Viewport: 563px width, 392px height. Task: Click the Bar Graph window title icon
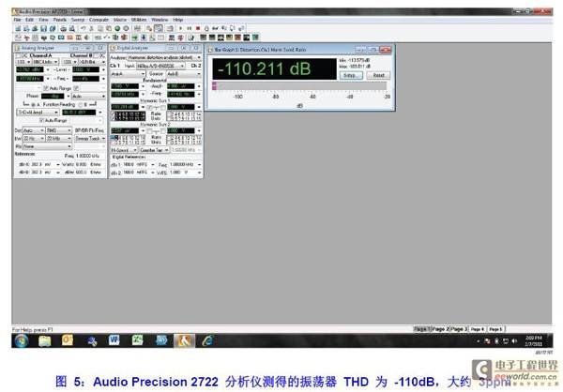pyautogui.click(x=211, y=50)
